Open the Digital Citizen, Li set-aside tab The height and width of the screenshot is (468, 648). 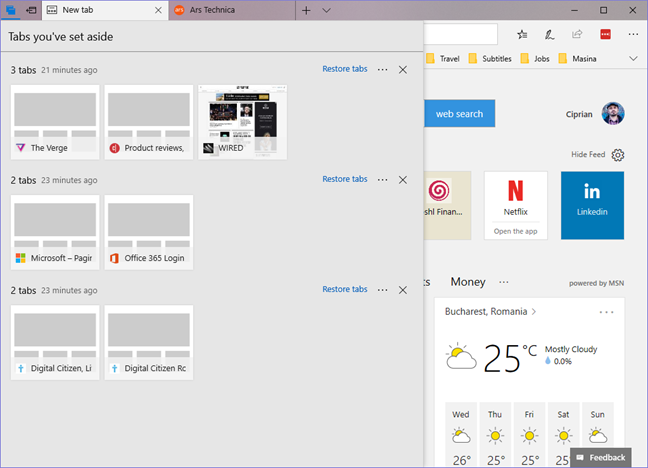(x=55, y=342)
